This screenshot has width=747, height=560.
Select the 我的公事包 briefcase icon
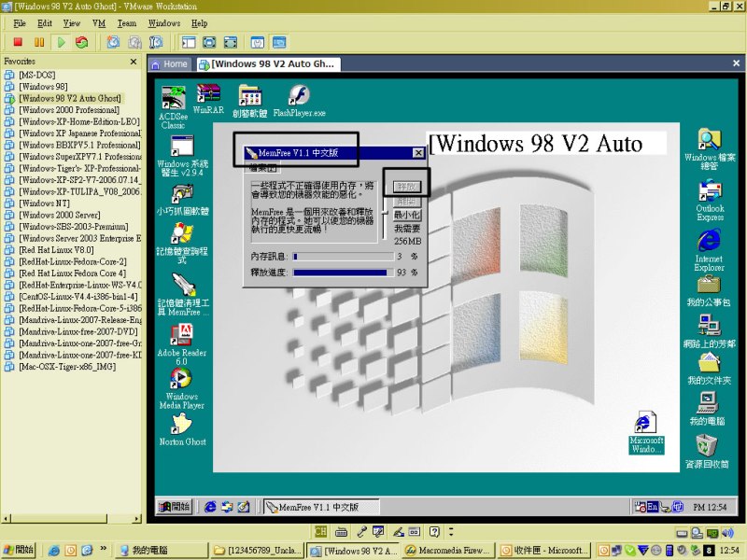pos(709,291)
